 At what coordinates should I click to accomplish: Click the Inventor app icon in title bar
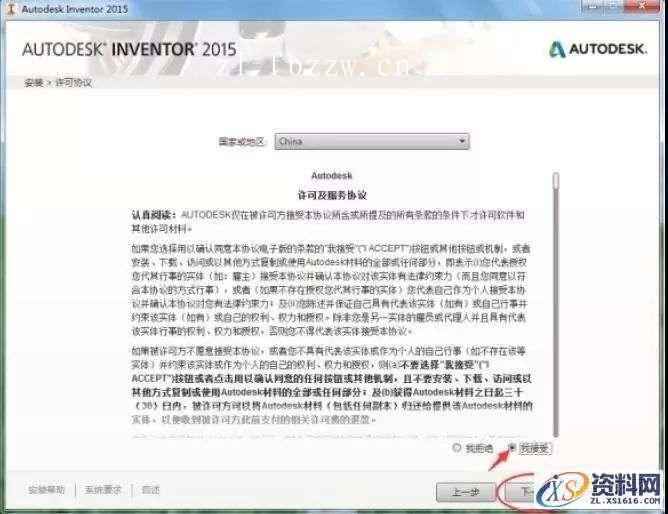(x=11, y=8)
